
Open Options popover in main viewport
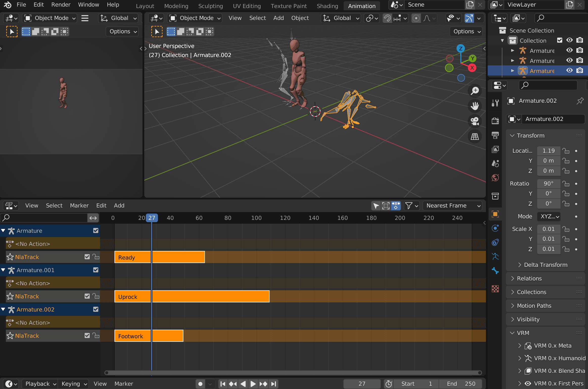[x=466, y=32]
